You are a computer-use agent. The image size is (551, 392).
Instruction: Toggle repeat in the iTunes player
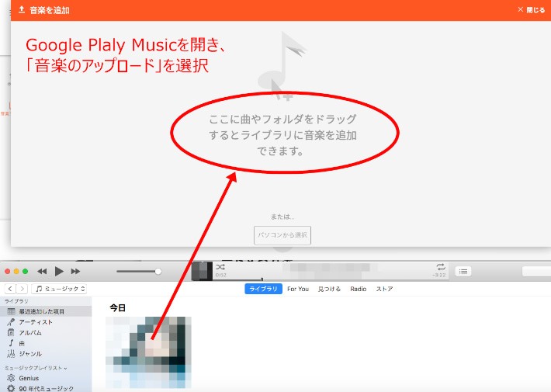pyautogui.click(x=441, y=267)
